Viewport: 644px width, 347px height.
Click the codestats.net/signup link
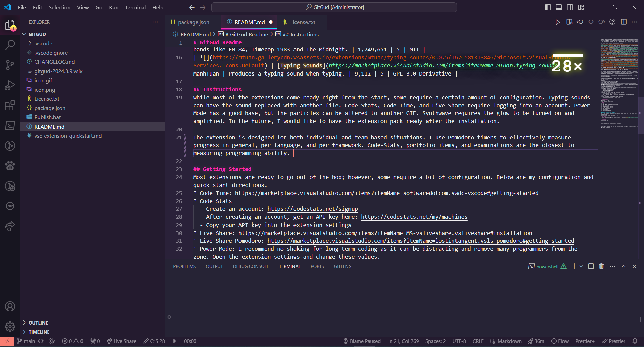tap(312, 209)
